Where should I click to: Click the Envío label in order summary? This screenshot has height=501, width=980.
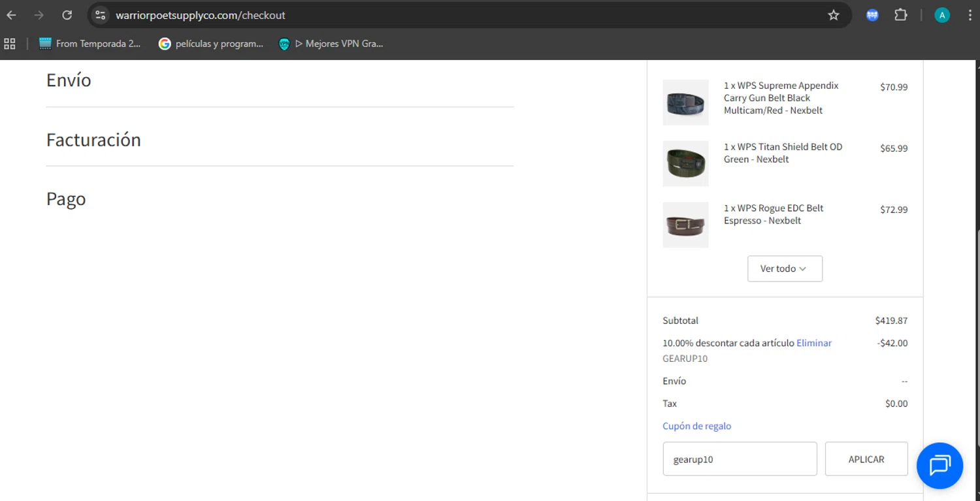(x=674, y=381)
